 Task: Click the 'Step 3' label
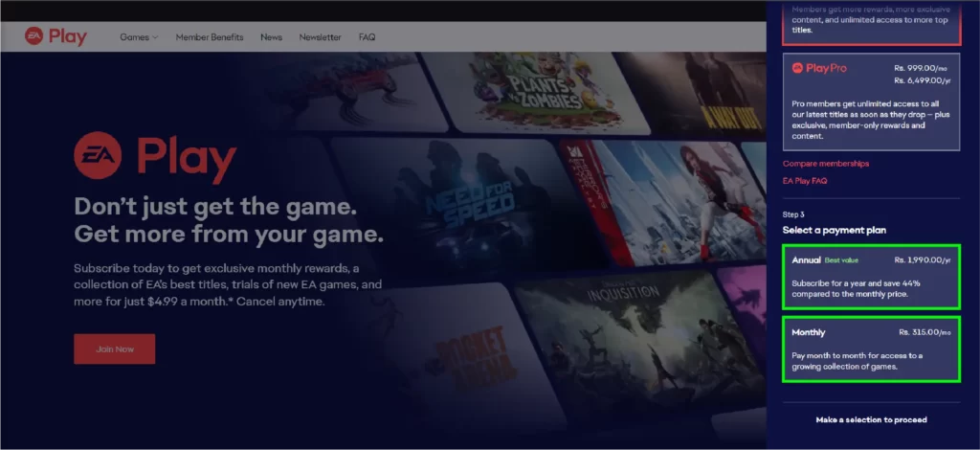coord(793,214)
